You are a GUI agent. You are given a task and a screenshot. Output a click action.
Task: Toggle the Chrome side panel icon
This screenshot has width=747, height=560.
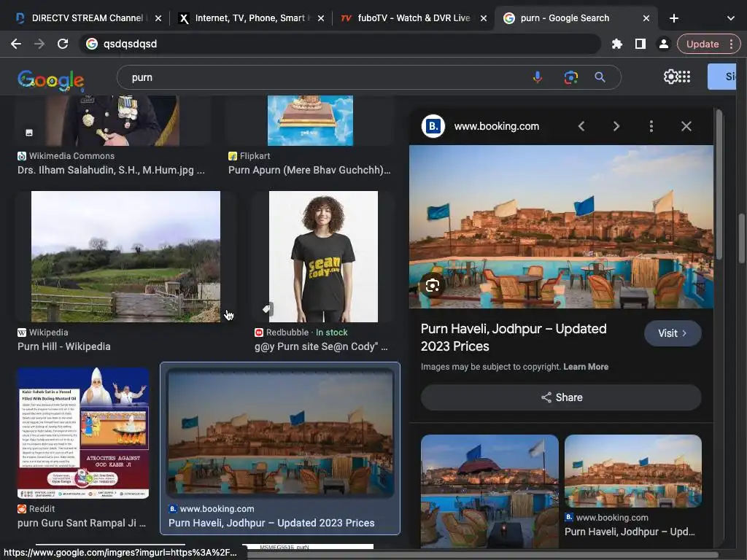(640, 44)
